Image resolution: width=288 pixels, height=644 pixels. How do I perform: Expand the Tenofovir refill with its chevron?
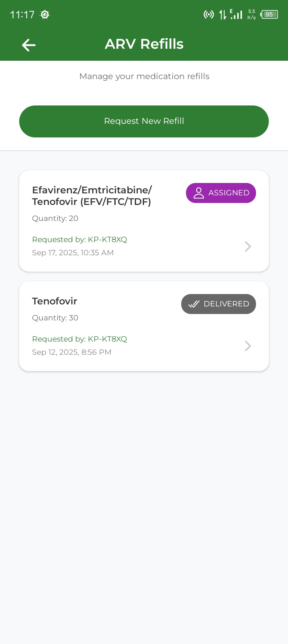coord(248,346)
